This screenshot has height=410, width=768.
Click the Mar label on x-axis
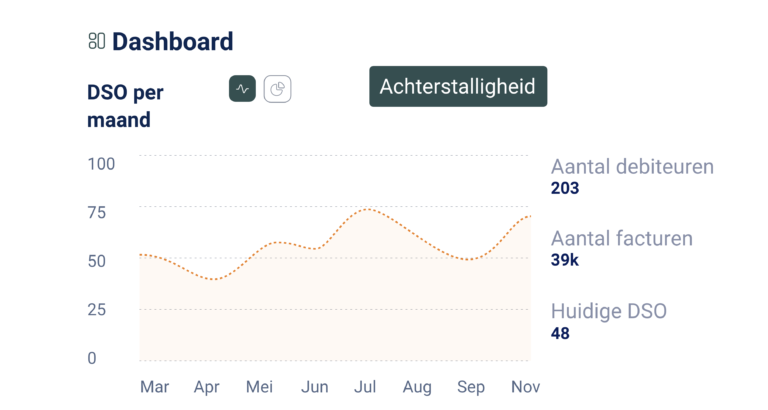click(154, 387)
